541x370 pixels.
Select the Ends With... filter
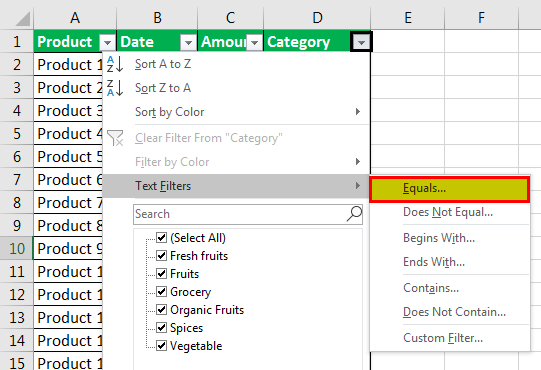coord(449,262)
